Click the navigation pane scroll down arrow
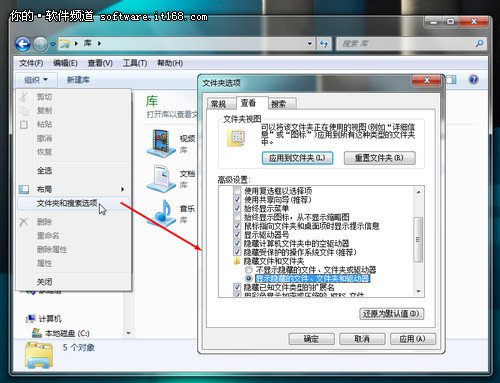The height and width of the screenshot is (383, 500). (129, 333)
